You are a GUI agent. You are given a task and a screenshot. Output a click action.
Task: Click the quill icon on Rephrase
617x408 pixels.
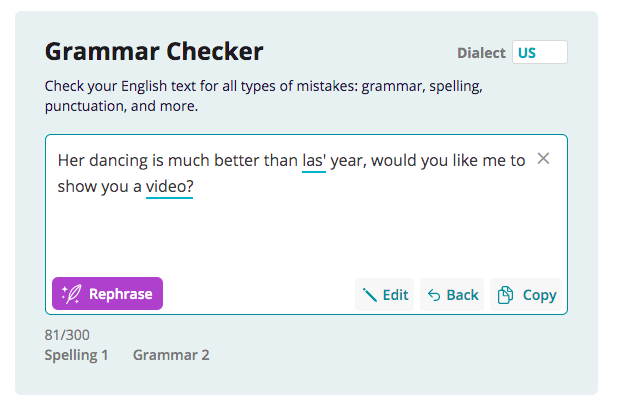71,294
